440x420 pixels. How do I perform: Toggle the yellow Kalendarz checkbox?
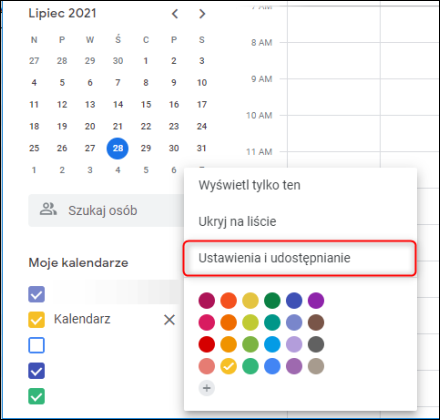[36, 320]
